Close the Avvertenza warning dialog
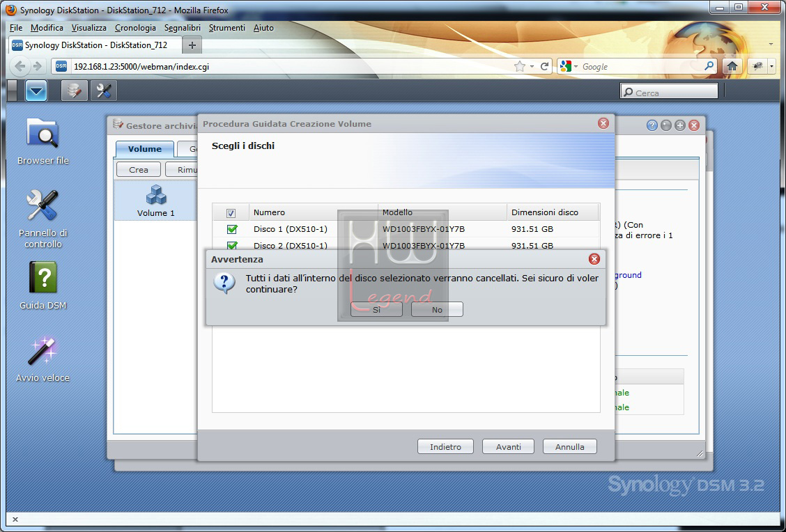Screen dimensions: 786x532 tap(594, 259)
